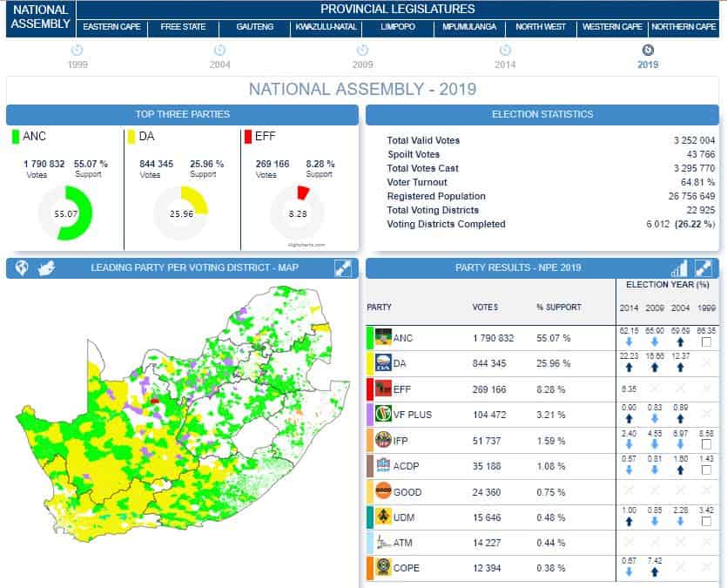727x588 pixels.
Task: Switch to Mpumalanga tab
Action: [x=469, y=27]
